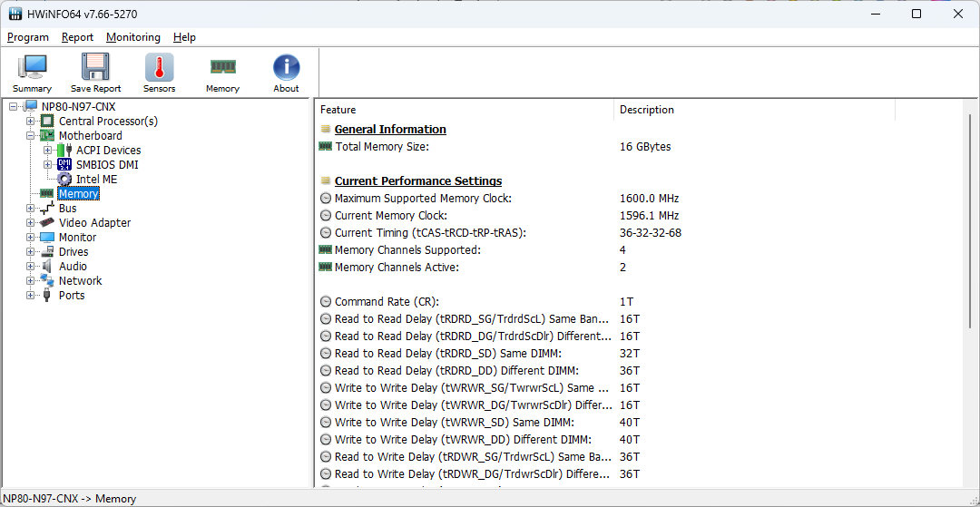980x507 pixels.
Task: Click the 36-32-32-68 timing value
Action: pyautogui.click(x=651, y=233)
